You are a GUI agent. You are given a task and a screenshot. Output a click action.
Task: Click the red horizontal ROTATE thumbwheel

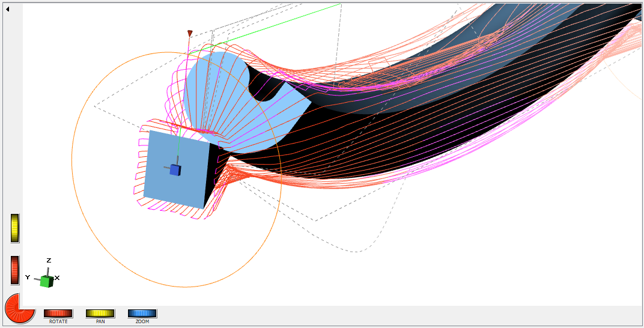(58, 313)
